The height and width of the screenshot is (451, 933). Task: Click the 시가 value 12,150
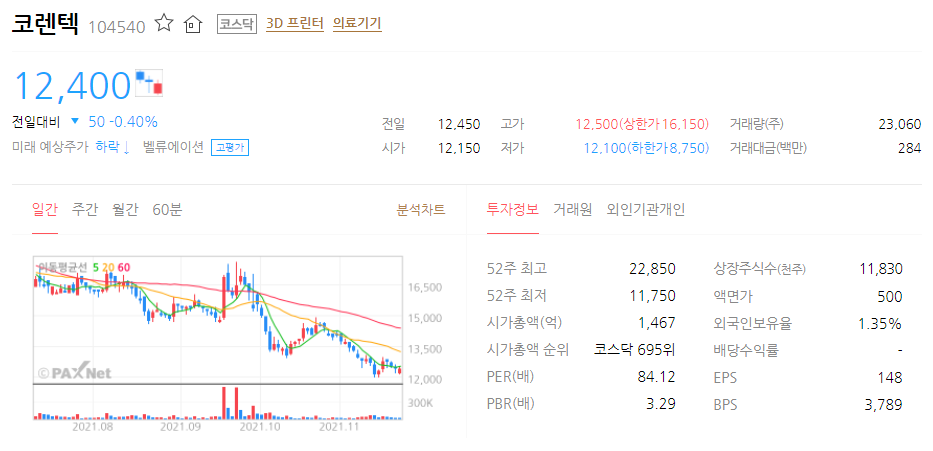459,148
